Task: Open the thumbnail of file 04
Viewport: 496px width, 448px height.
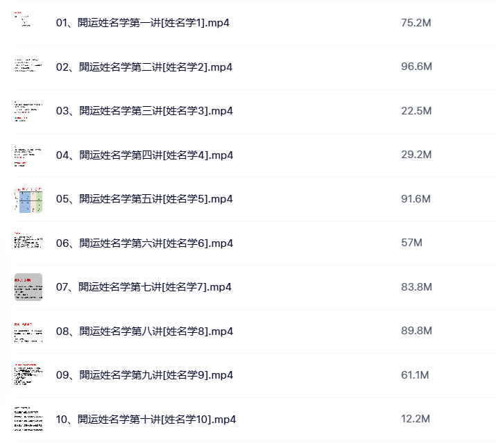Action: tap(28, 155)
